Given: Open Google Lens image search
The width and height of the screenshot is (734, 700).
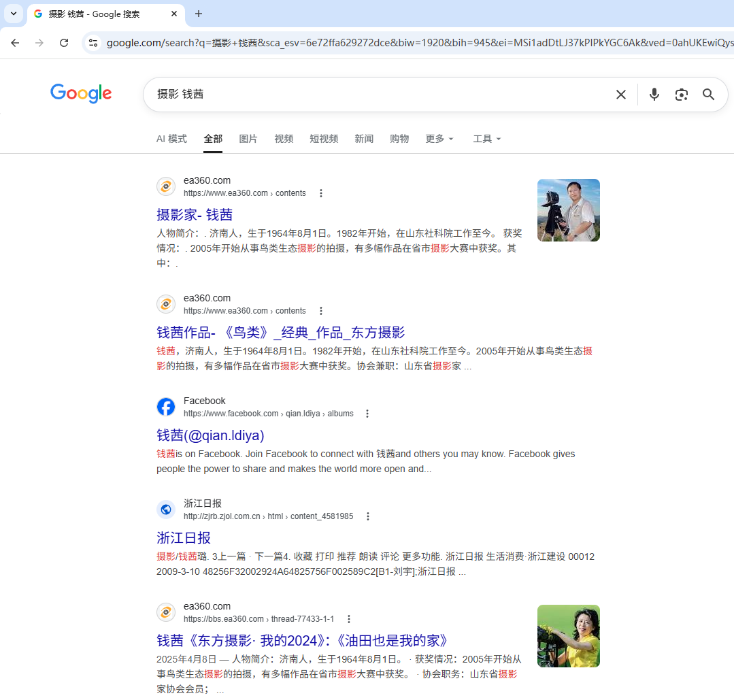Looking at the screenshot, I should (x=681, y=95).
